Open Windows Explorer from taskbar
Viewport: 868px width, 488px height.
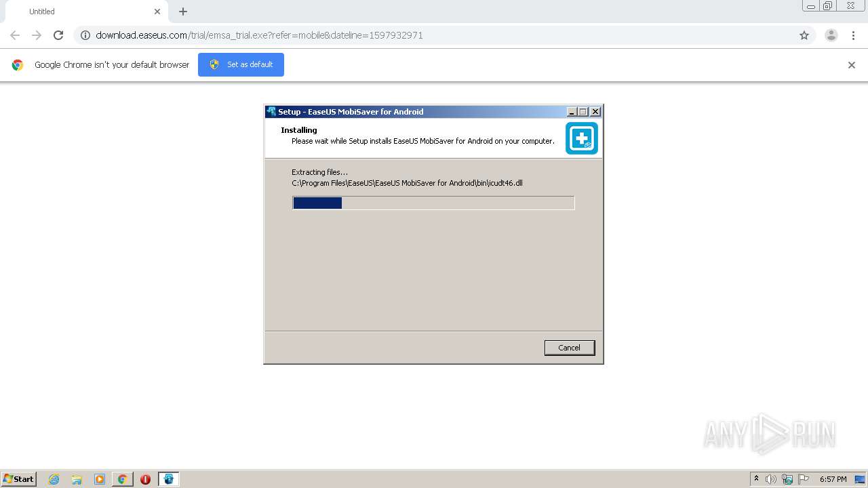click(x=77, y=479)
